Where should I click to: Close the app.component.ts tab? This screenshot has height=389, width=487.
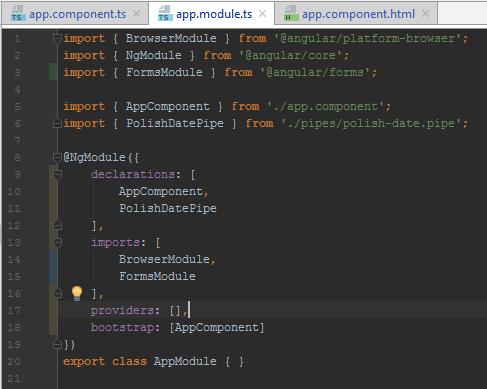tap(136, 14)
